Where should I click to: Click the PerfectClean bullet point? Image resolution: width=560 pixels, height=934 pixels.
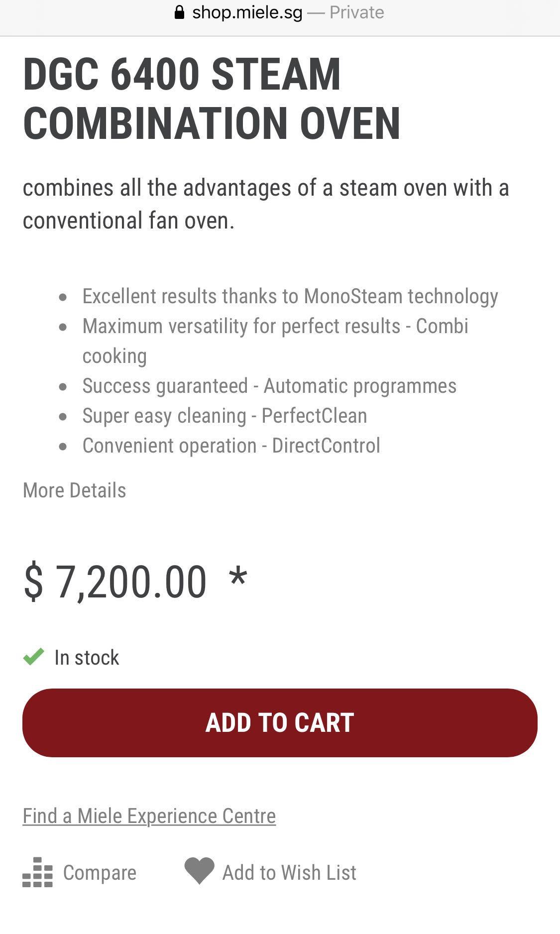224,416
